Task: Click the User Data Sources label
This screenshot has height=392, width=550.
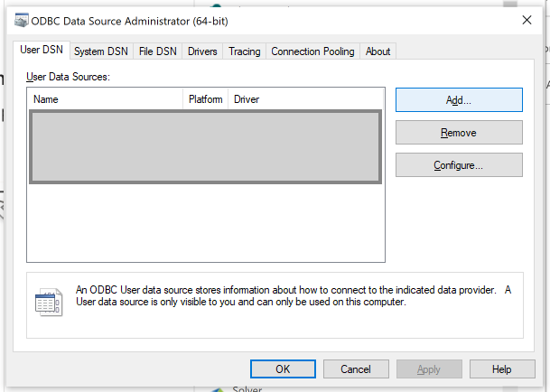Action: coord(68,77)
